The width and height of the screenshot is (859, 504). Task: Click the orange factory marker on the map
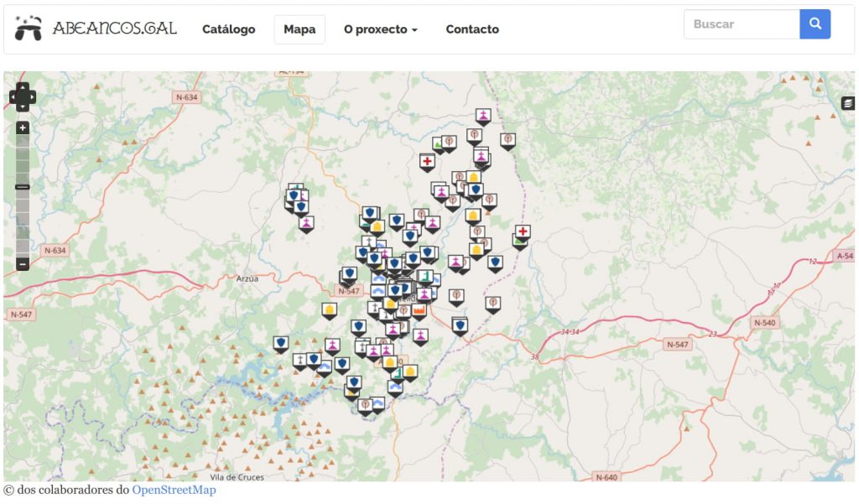pyautogui.click(x=419, y=310)
